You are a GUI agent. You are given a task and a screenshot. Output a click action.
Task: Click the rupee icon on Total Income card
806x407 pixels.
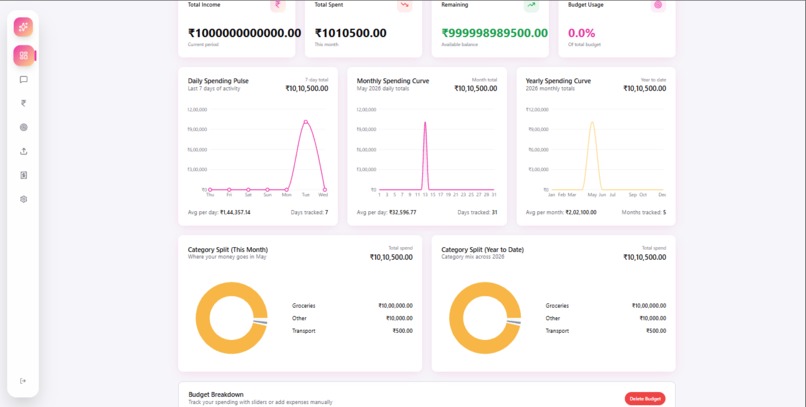point(278,5)
